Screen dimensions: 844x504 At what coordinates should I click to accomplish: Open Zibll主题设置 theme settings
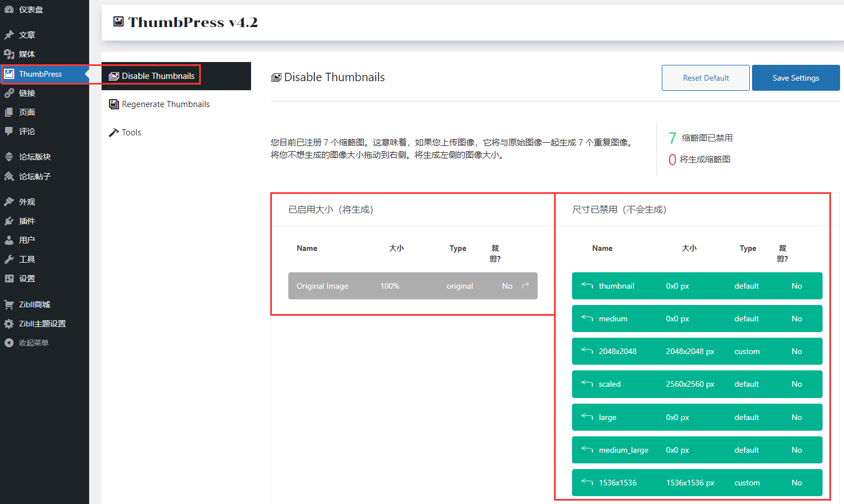[x=42, y=324]
